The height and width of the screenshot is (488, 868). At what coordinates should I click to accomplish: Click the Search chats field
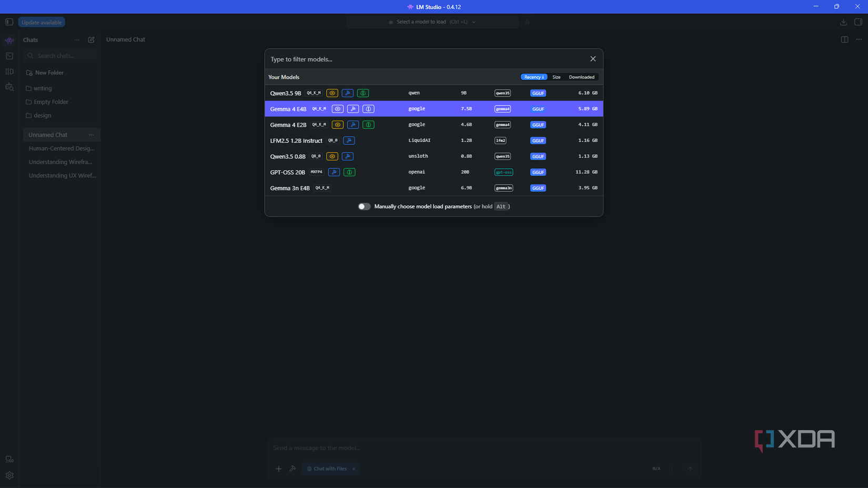click(x=60, y=56)
